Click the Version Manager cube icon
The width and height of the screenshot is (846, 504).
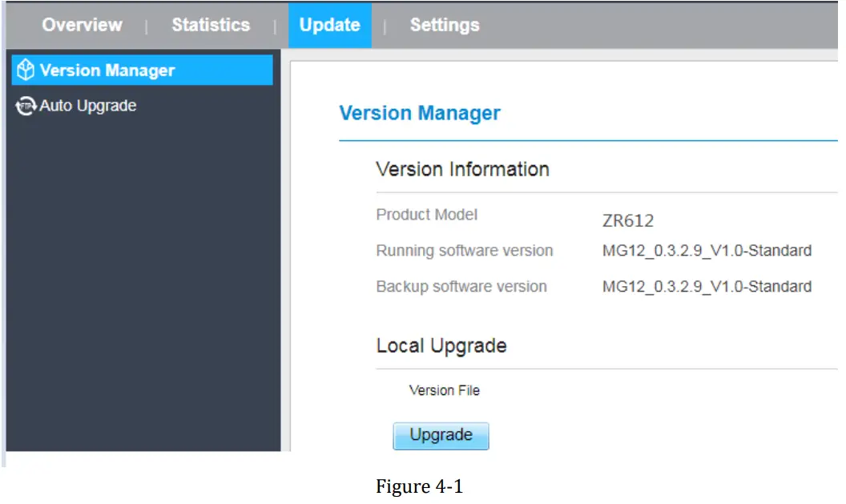(26, 71)
